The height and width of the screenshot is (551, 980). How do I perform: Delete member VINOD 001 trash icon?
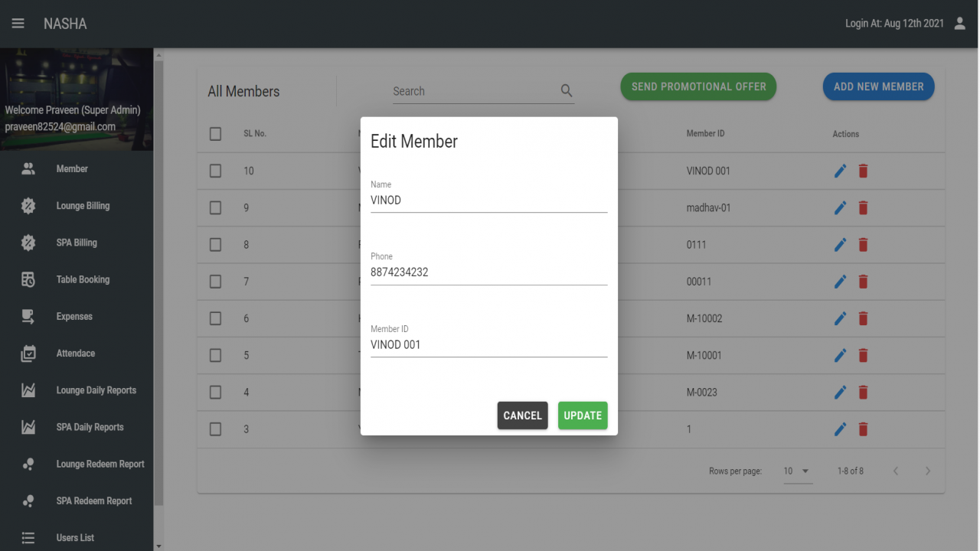(x=863, y=171)
